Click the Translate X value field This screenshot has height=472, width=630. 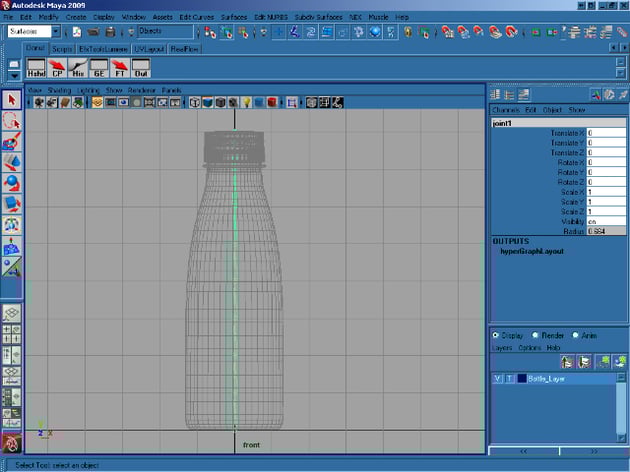point(606,132)
